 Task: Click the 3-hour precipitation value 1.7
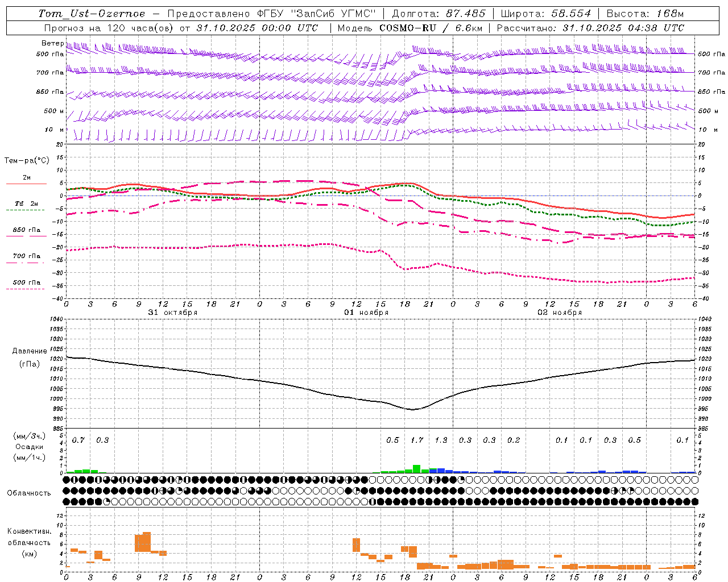(x=417, y=440)
